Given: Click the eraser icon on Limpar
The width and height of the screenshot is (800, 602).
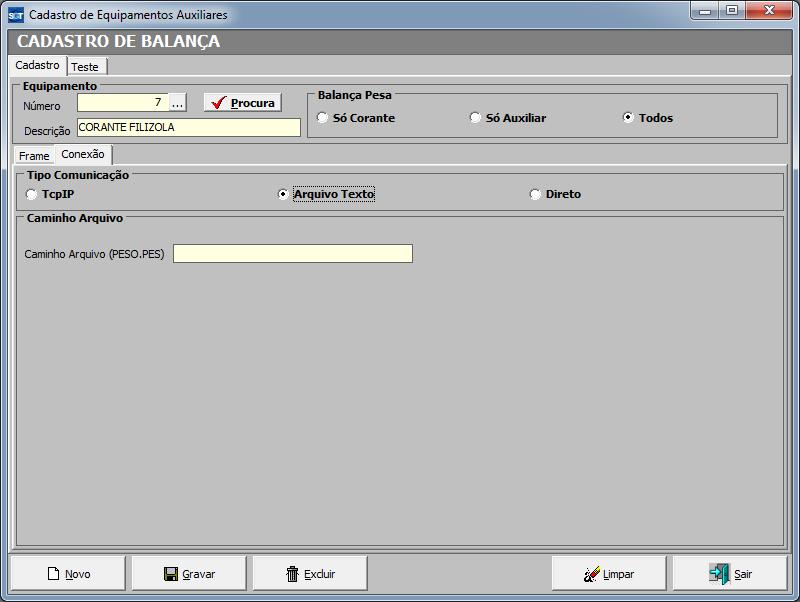Looking at the screenshot, I should (x=591, y=574).
